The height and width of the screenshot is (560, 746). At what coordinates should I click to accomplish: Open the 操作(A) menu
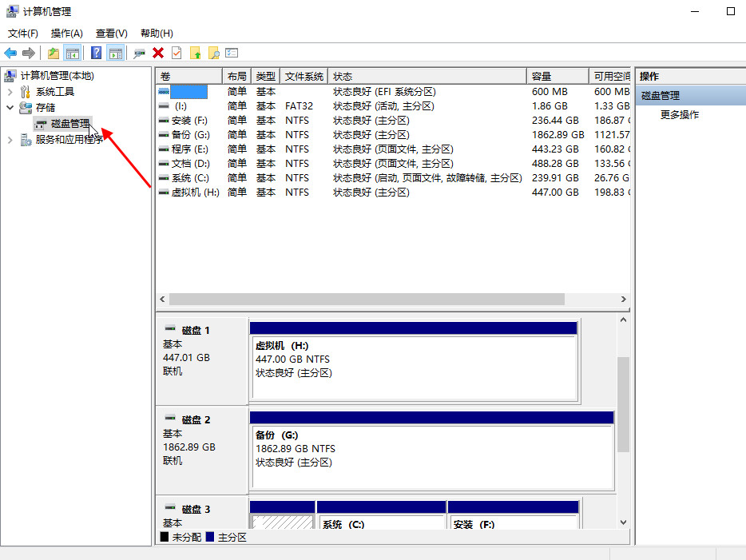click(x=66, y=33)
